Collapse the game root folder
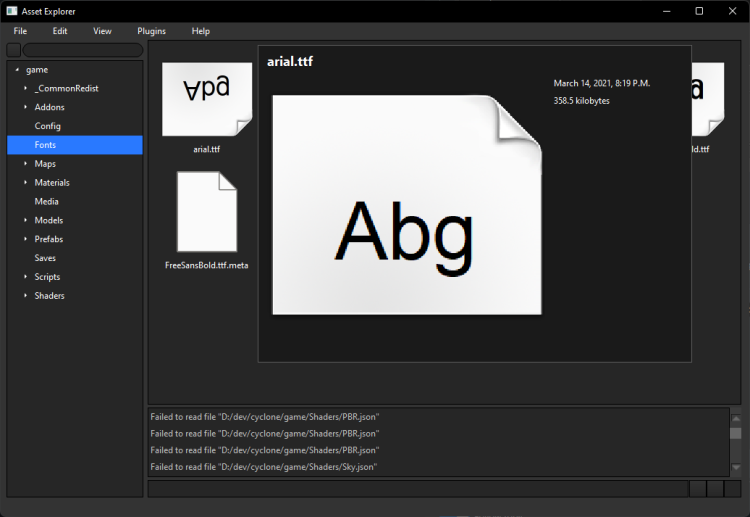Screen dimensions: 750x517 click(17, 70)
